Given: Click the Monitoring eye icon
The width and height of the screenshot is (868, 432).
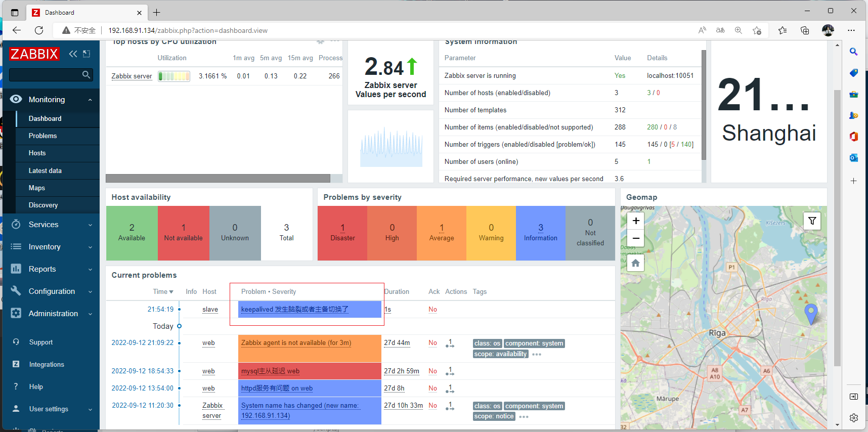Looking at the screenshot, I should pyautogui.click(x=16, y=99).
